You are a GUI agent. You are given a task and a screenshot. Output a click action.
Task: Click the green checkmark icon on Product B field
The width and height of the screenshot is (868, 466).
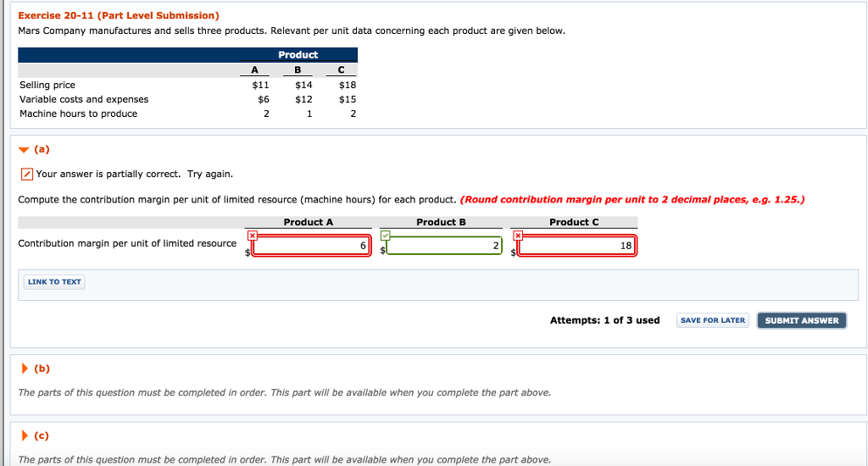click(385, 235)
